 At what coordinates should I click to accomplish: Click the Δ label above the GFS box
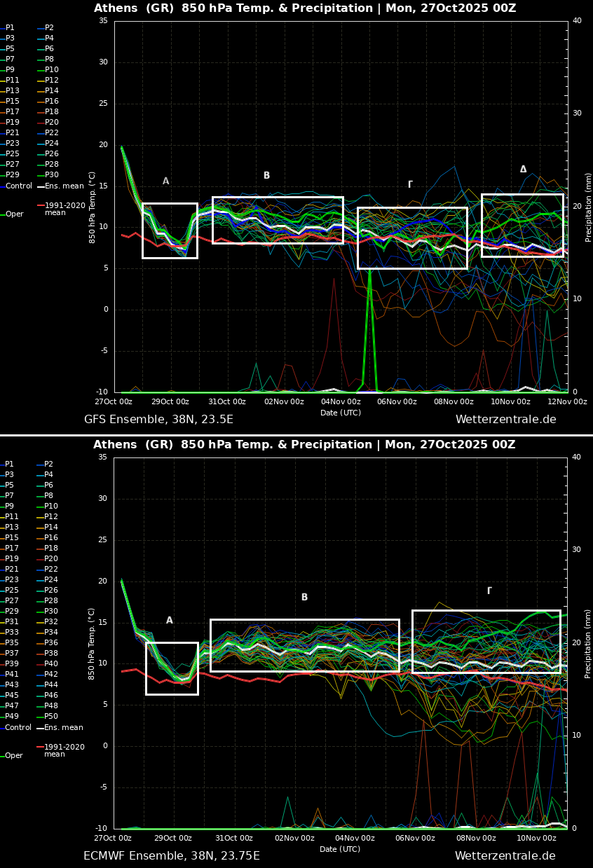click(523, 170)
